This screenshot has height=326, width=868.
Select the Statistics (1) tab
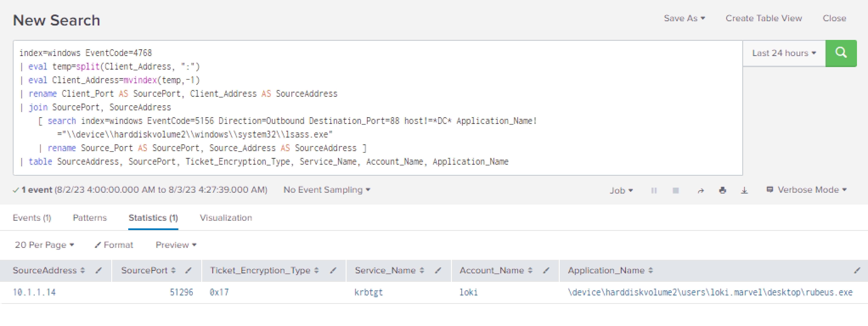153,218
